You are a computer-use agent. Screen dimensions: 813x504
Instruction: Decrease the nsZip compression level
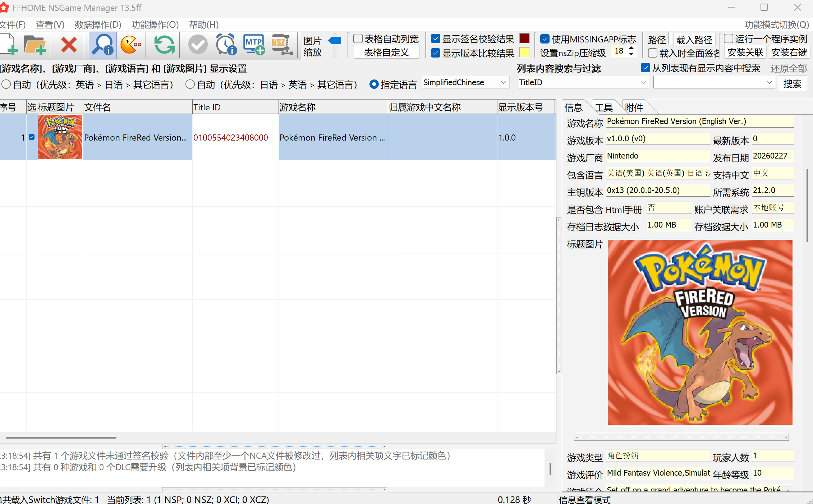[631, 54]
